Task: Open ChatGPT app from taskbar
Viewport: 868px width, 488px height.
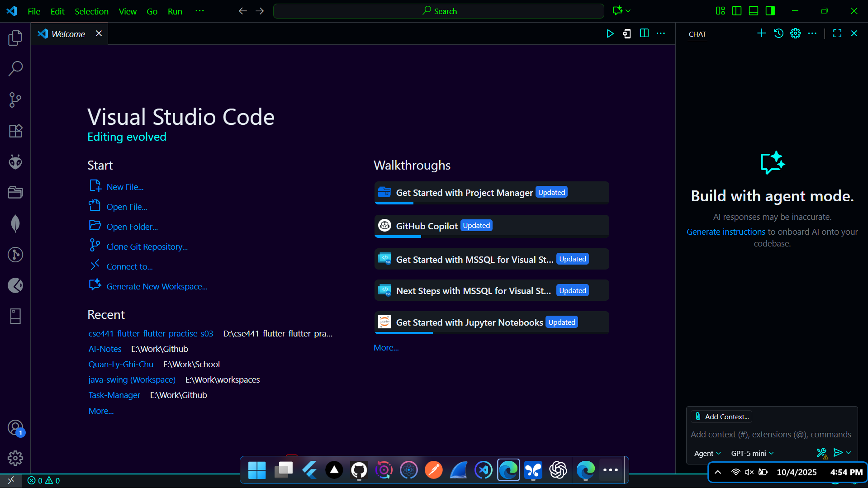Action: coord(558,470)
